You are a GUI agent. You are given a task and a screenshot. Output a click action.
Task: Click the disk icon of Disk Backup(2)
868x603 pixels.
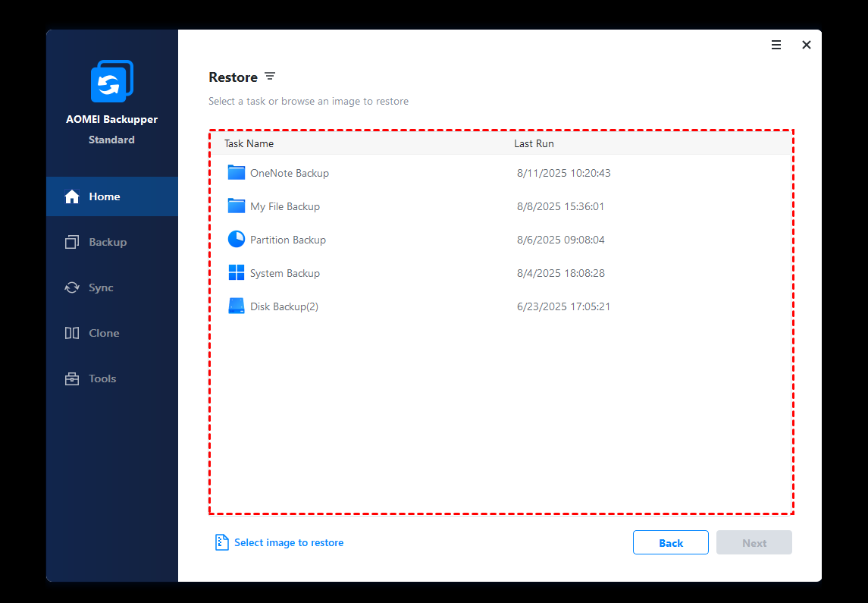point(237,306)
